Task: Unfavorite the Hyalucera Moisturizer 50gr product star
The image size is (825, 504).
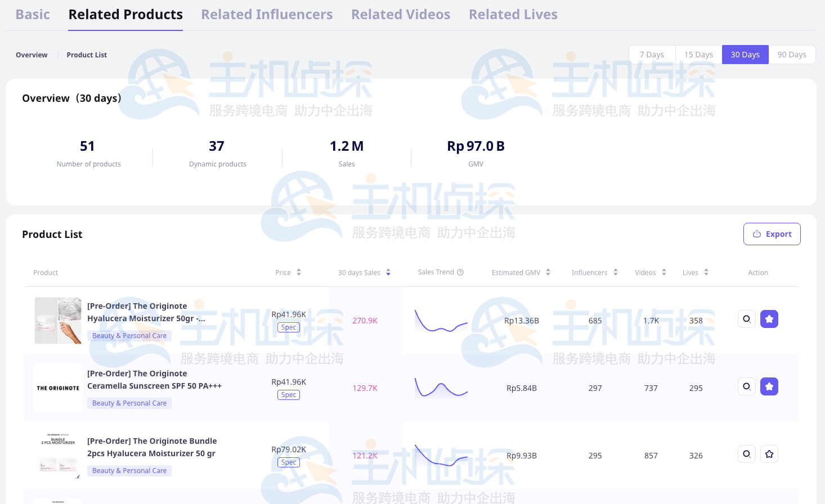Action: [769, 319]
